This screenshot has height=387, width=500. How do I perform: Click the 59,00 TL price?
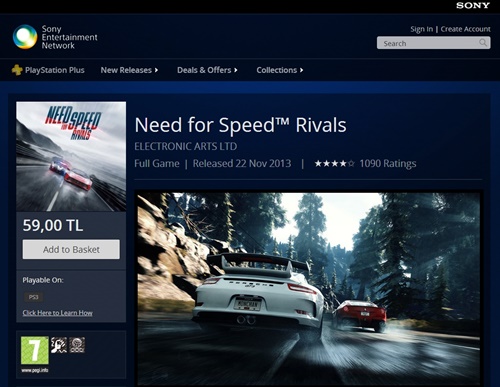click(x=53, y=226)
